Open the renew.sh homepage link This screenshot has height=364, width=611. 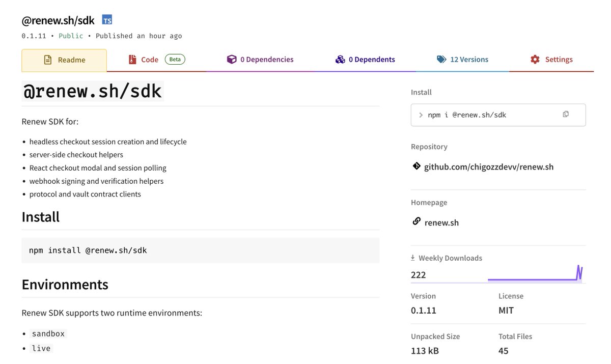(441, 222)
